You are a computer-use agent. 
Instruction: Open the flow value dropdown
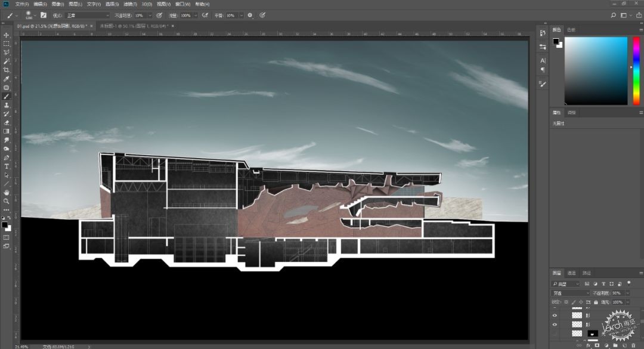coord(196,15)
